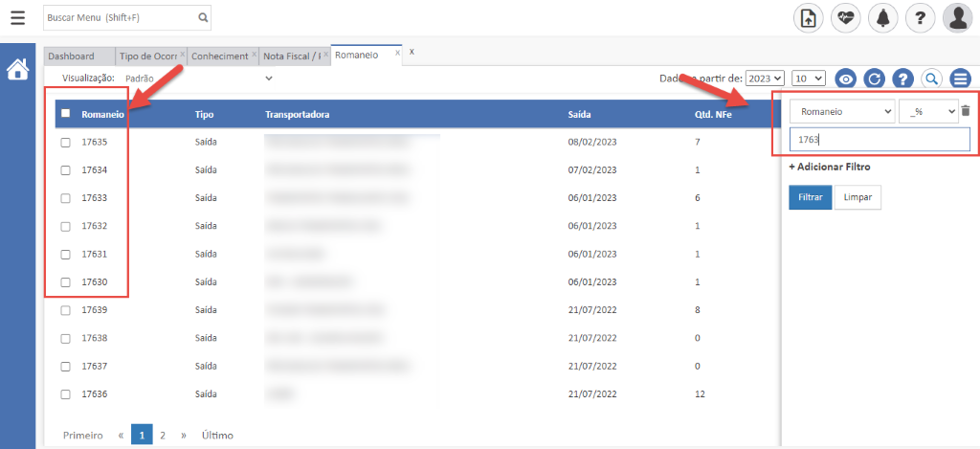The image size is (980, 449).
Task: Click the magnifier search filter icon
Action: pyautogui.click(x=929, y=79)
